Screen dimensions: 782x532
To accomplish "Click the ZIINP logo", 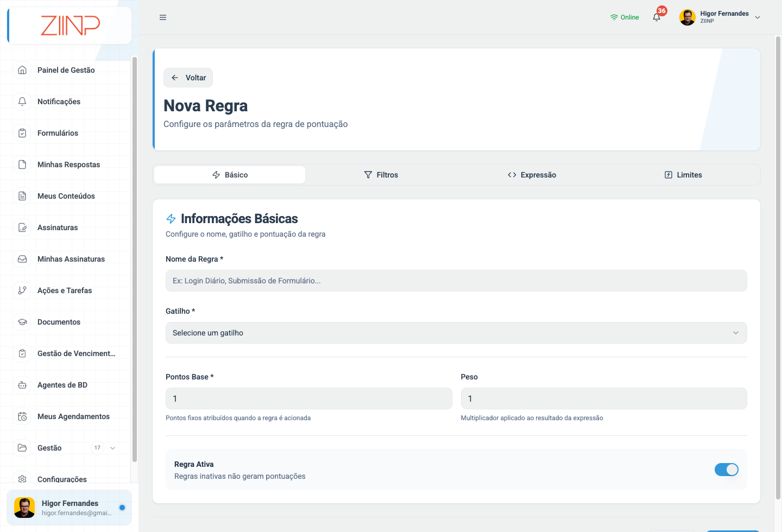I will (x=71, y=26).
